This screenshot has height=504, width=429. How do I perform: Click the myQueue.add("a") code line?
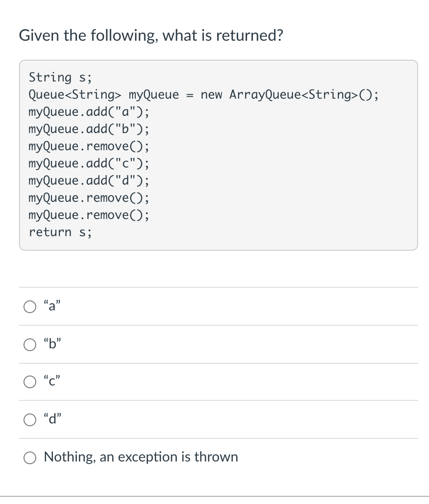(x=89, y=112)
